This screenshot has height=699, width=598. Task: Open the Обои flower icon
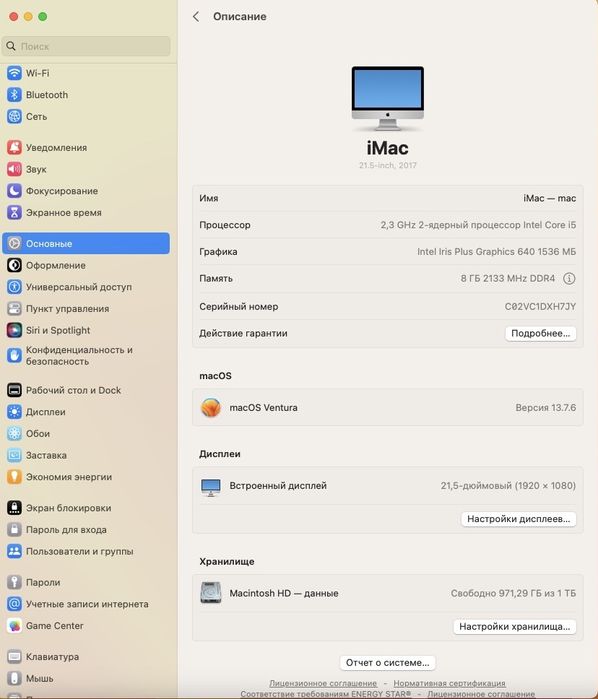coord(14,433)
